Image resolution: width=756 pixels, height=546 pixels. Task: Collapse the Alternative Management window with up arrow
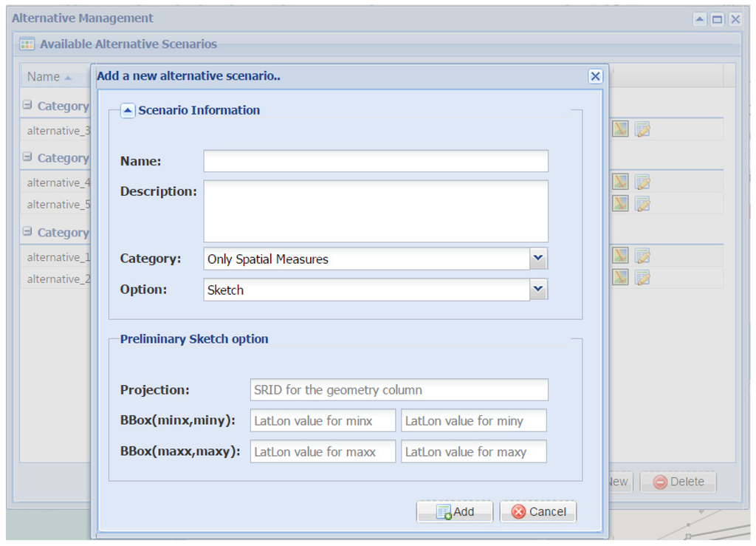[699, 20]
